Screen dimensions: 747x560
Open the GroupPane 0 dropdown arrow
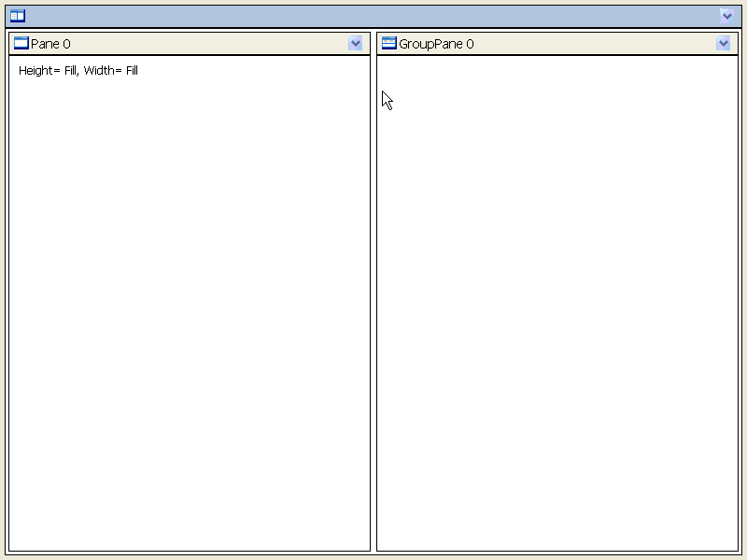coord(723,43)
